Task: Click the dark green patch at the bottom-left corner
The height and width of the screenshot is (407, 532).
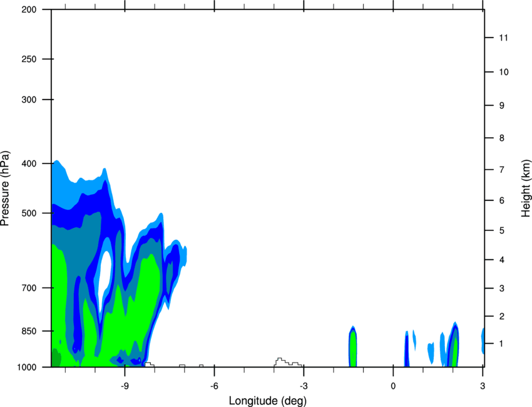Action: pyautogui.click(x=56, y=358)
